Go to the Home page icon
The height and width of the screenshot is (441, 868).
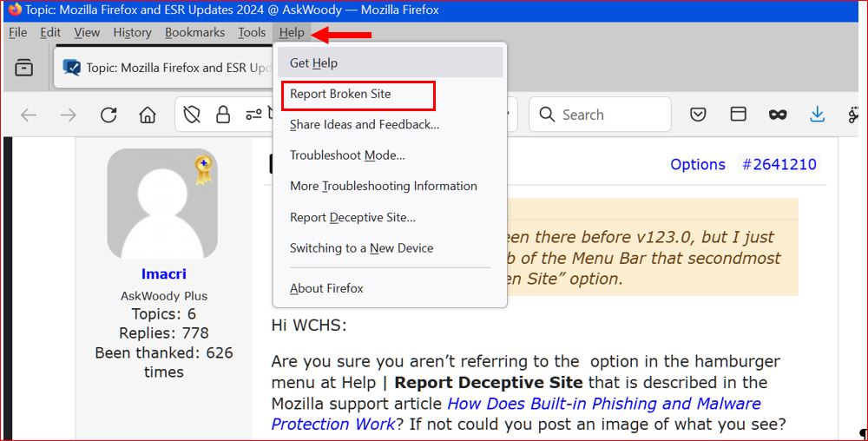click(148, 115)
